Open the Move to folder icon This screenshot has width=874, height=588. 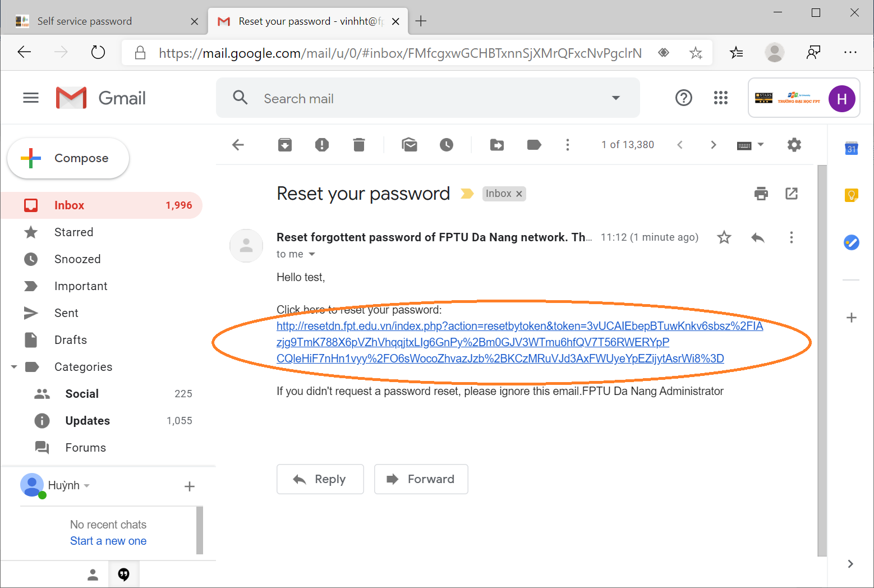[x=497, y=145]
